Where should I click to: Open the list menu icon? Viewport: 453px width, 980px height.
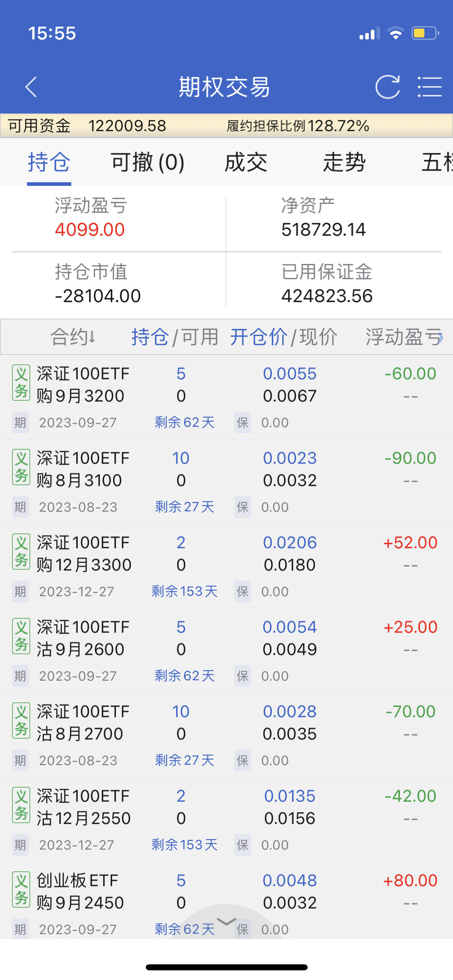(429, 87)
